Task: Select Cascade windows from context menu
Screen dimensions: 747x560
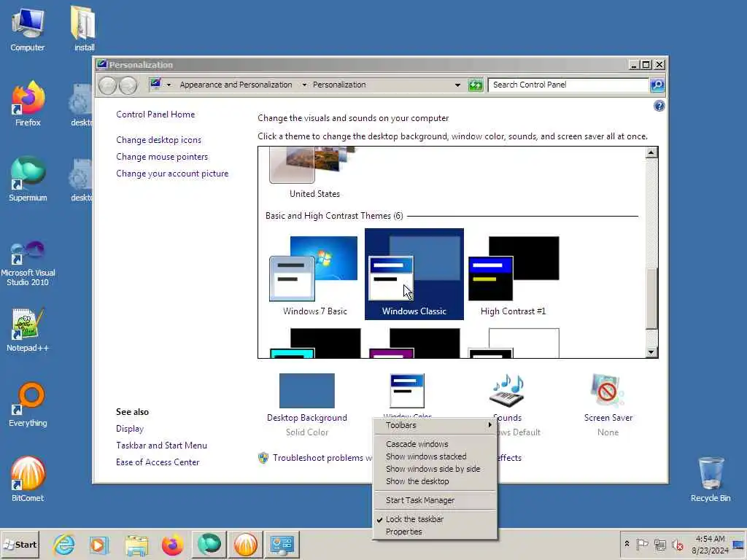Action: click(x=435, y=444)
